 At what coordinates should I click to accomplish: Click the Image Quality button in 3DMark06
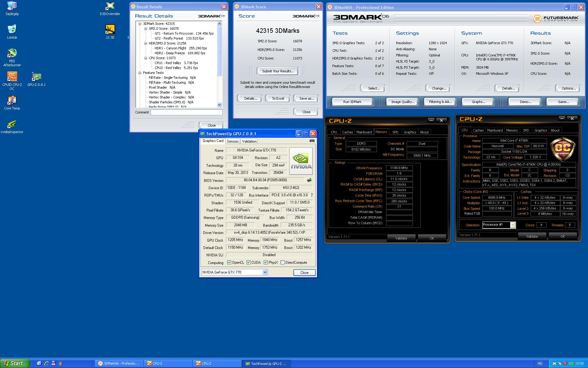[x=403, y=102]
